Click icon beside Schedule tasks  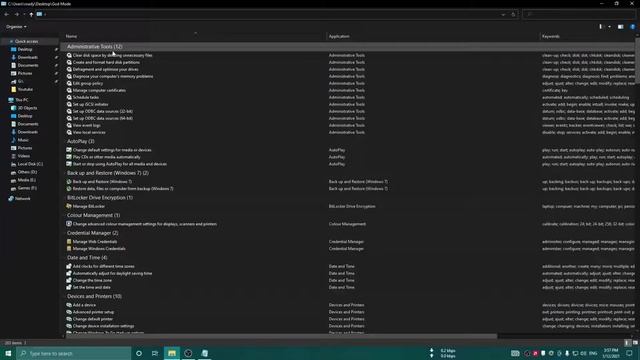tap(69, 97)
